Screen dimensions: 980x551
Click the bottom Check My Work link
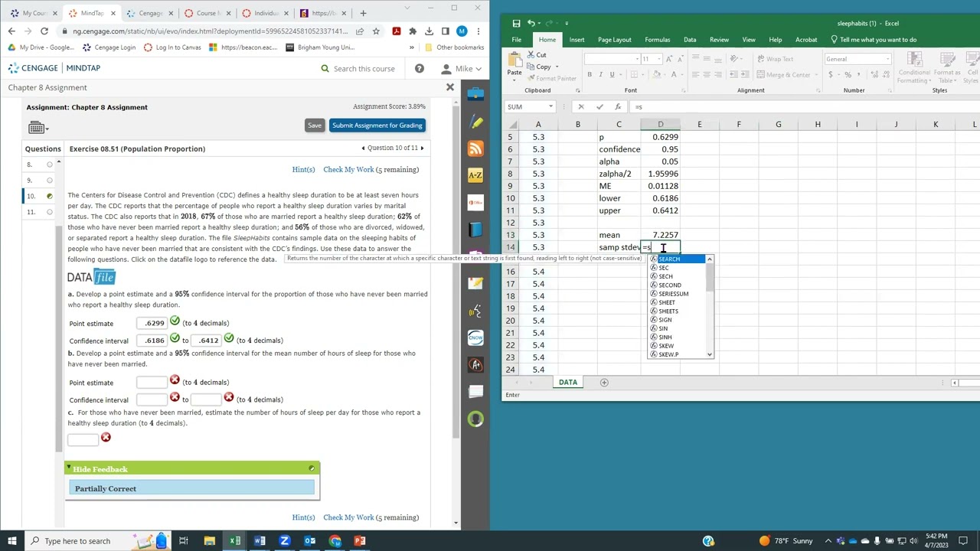pyautogui.click(x=348, y=517)
